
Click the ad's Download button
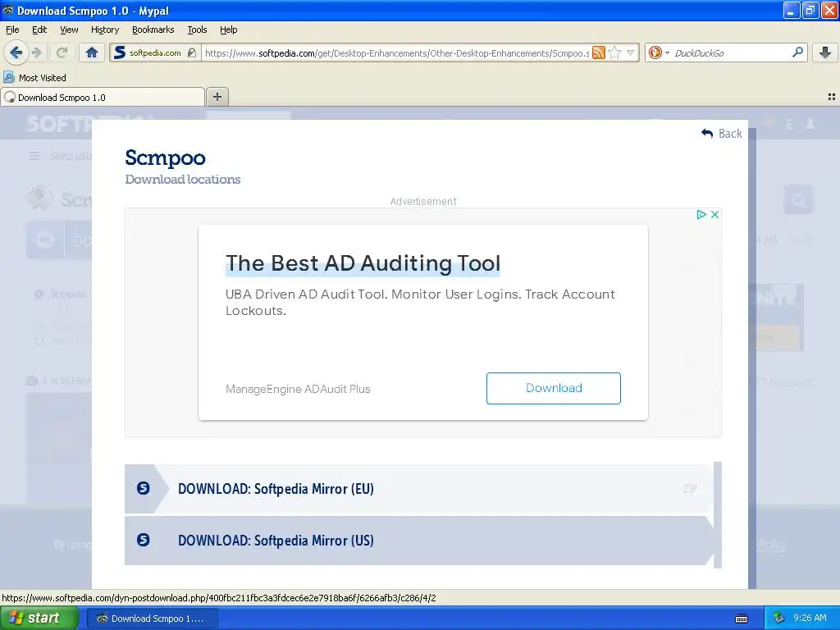pyautogui.click(x=554, y=388)
